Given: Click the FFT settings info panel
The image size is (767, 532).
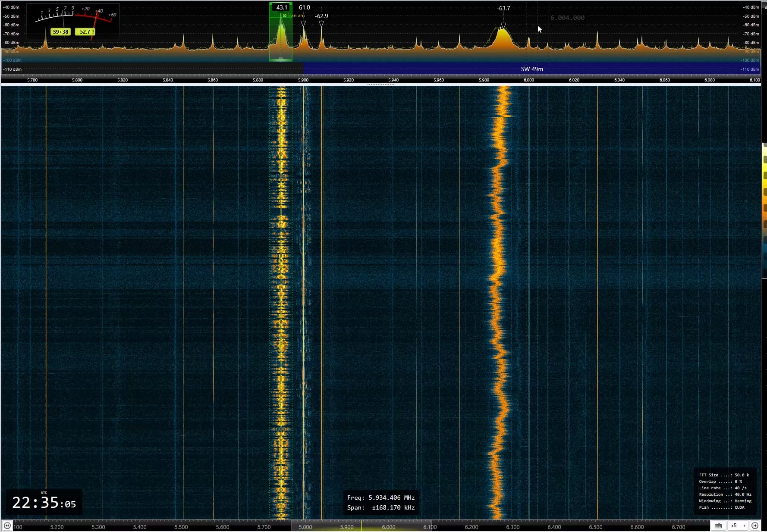Looking at the screenshot, I should 725,491.
